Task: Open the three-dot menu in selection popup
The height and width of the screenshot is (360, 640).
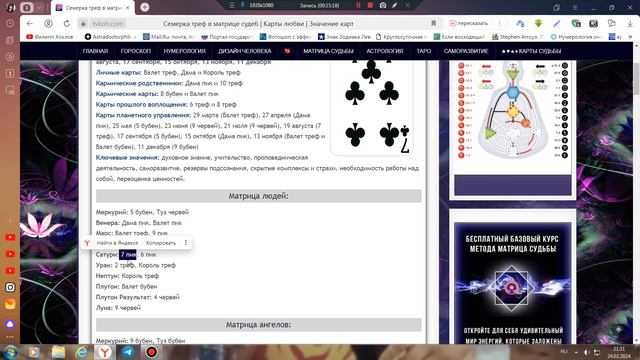Action: click(x=186, y=243)
